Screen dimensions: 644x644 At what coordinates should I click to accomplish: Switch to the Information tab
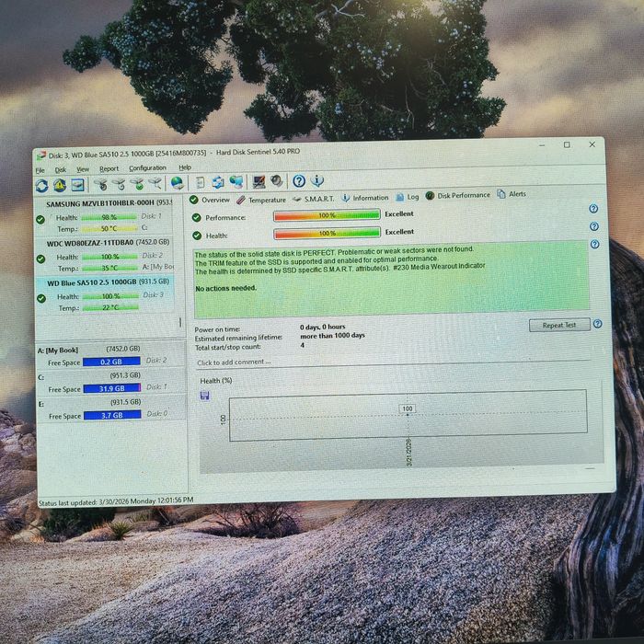coord(364,198)
